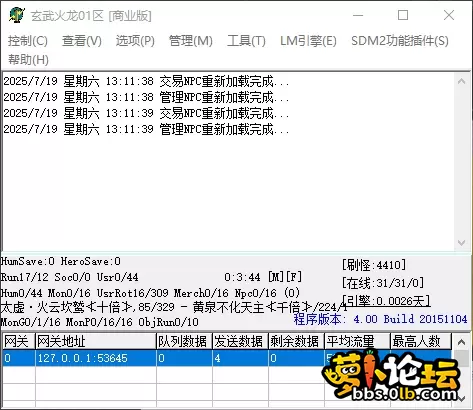Image resolution: width=473 pixels, height=410 pixels.
Task: Open the 查看(V) menu
Action: pos(82,41)
